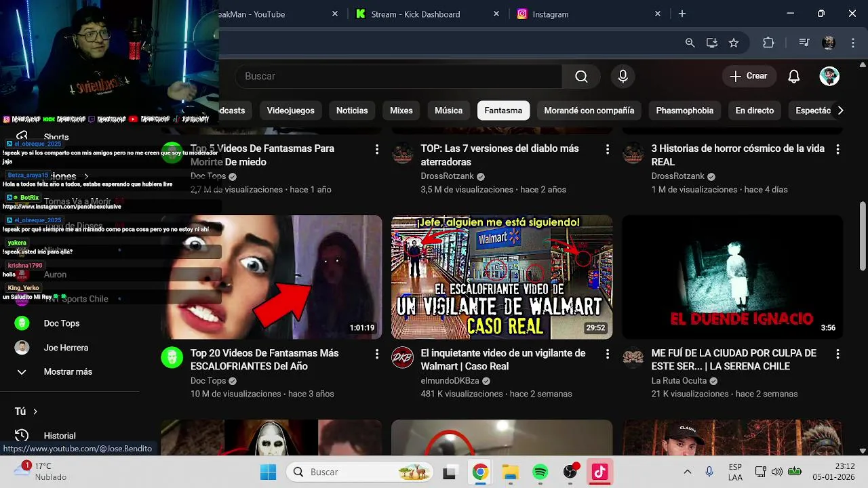Open Doc Tops channel avatar beside Top 20 video

172,357
